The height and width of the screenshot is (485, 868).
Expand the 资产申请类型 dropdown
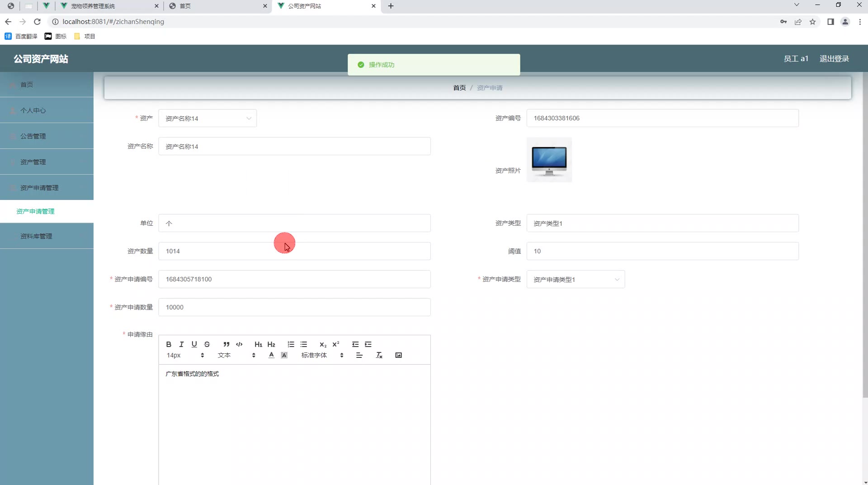[x=576, y=279]
